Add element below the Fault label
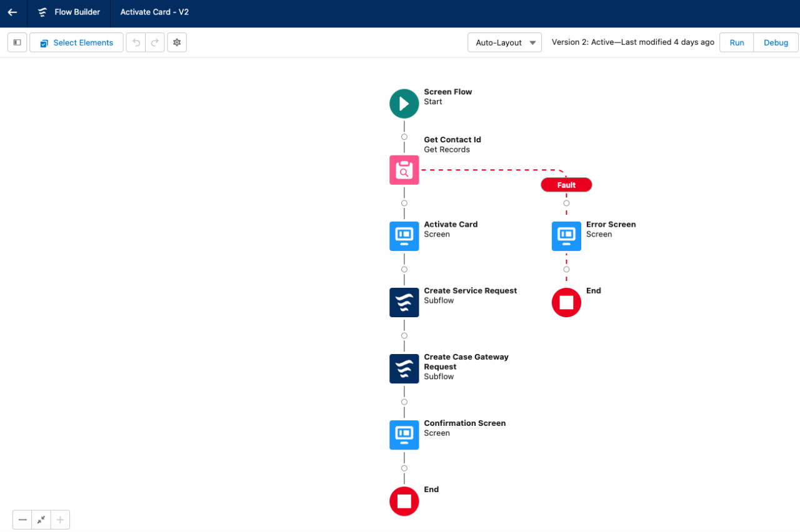 point(566,203)
